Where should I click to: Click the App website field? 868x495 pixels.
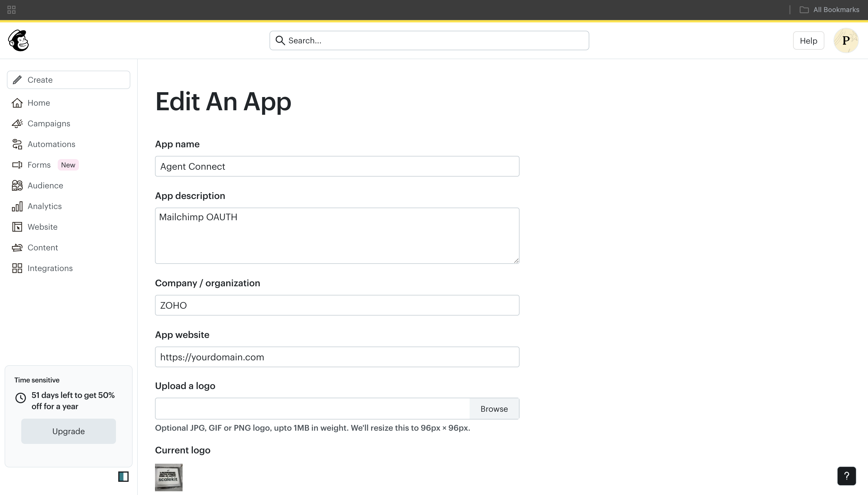337,357
